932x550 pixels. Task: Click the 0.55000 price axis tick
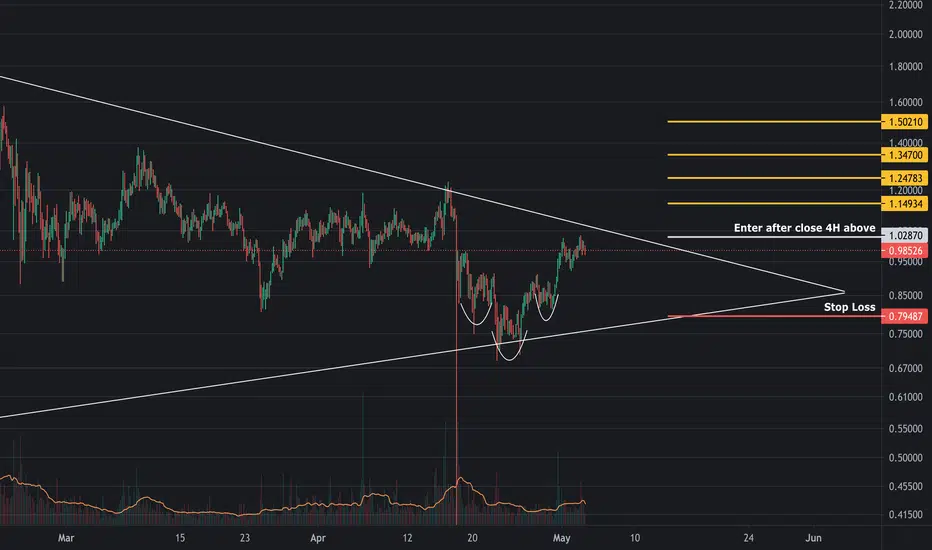coord(905,429)
